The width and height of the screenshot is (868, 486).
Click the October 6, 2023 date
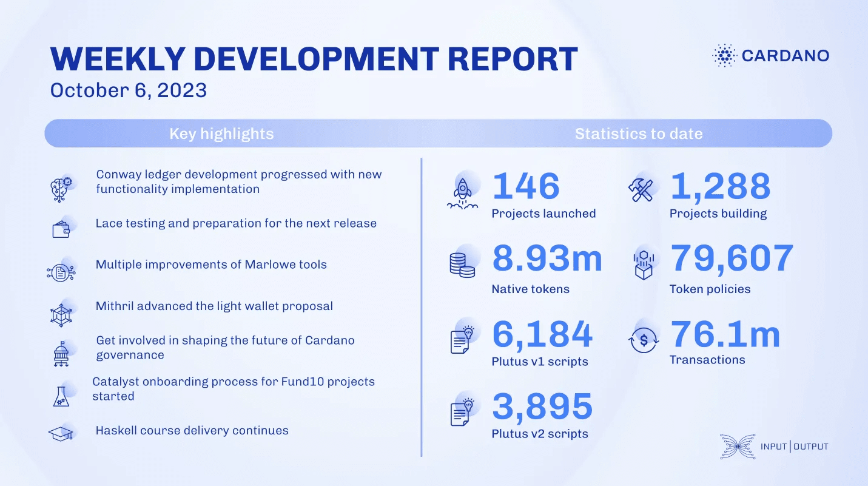pyautogui.click(x=129, y=90)
